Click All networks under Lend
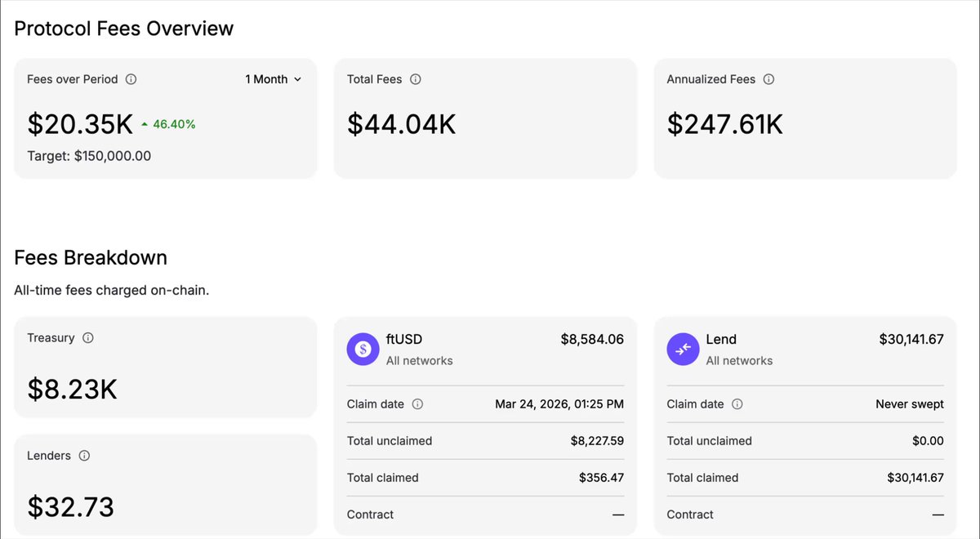980x539 pixels. (x=740, y=360)
